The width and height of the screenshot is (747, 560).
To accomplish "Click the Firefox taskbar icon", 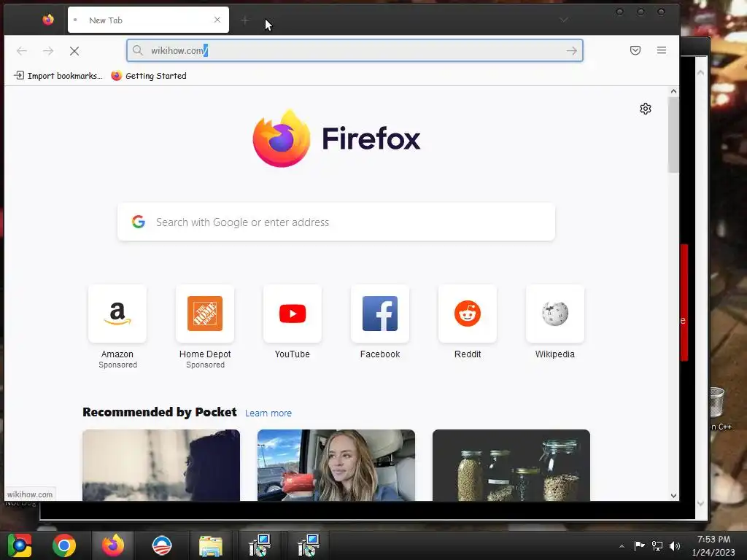I will (x=113, y=545).
